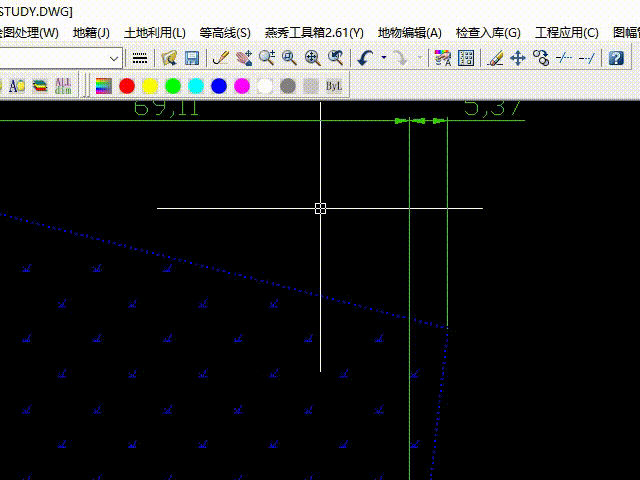Select the zoom window tool
Viewport: 640px width, 480px height.
coord(289,58)
